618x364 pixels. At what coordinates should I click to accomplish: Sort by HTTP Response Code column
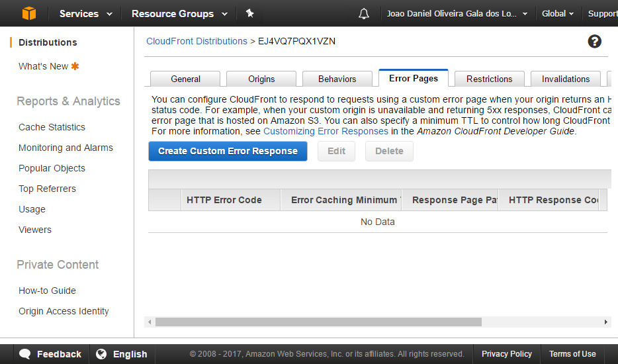pyautogui.click(x=549, y=200)
